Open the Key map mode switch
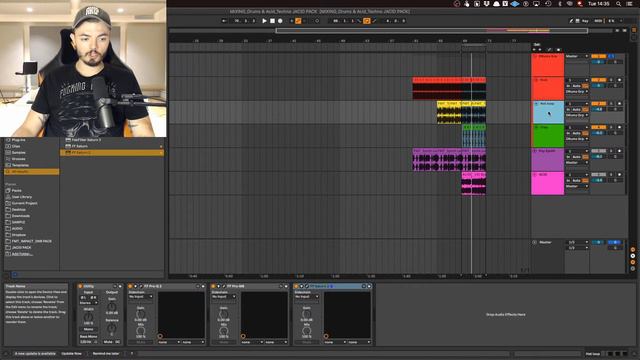 click(x=585, y=21)
